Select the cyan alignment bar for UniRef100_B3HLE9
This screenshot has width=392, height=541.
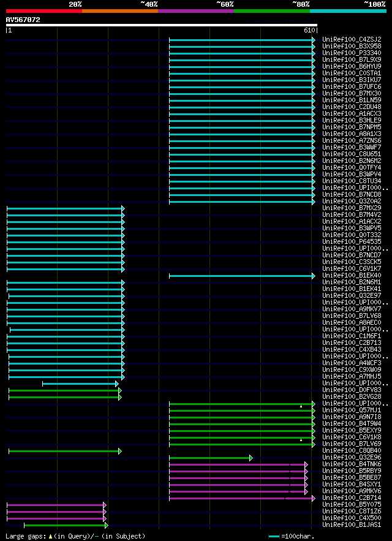[x=242, y=121]
